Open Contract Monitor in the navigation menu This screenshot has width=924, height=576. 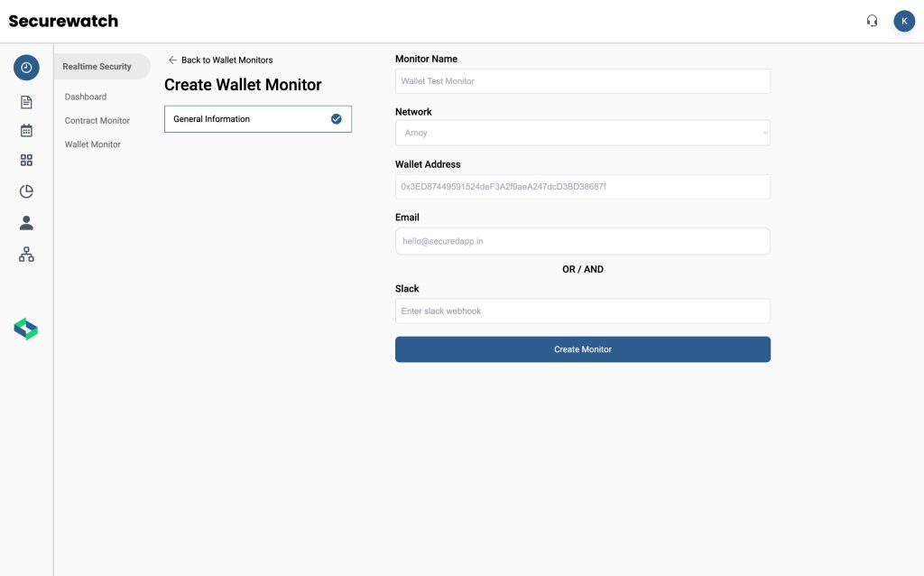(96, 120)
